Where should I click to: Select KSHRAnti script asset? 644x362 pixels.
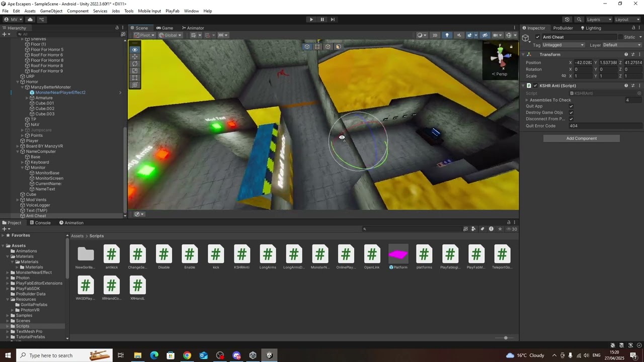coord(242,257)
